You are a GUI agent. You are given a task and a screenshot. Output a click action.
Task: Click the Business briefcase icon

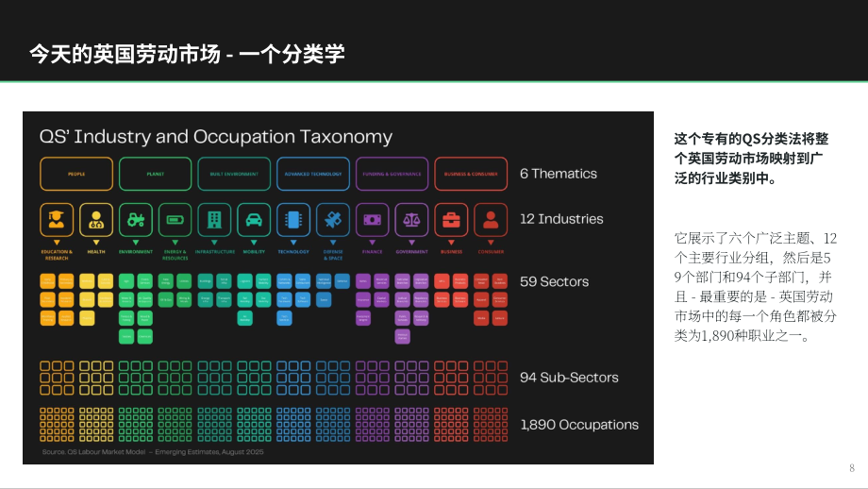click(451, 220)
